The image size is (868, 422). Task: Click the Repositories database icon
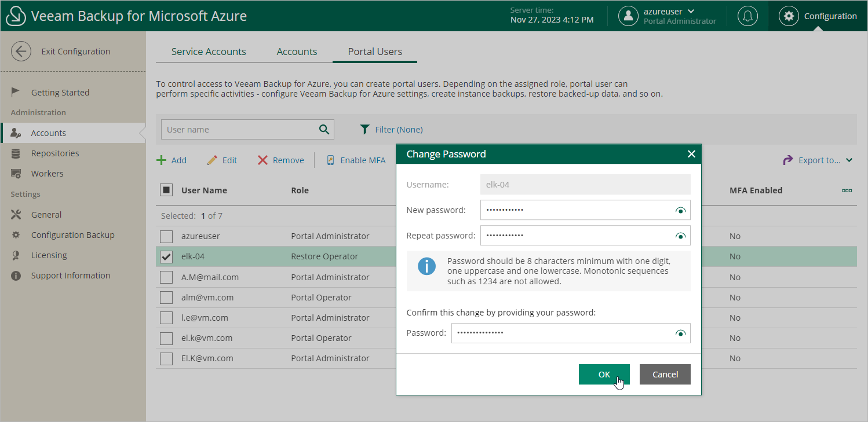coord(16,153)
